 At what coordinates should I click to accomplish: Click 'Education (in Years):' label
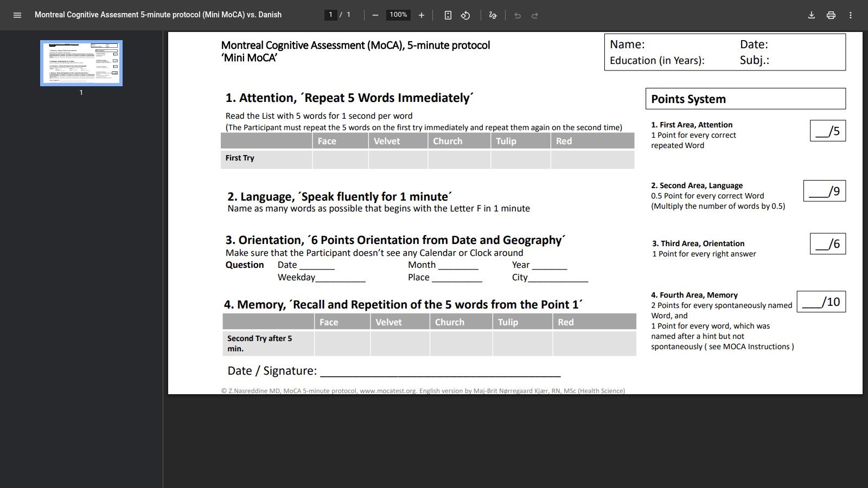point(657,60)
